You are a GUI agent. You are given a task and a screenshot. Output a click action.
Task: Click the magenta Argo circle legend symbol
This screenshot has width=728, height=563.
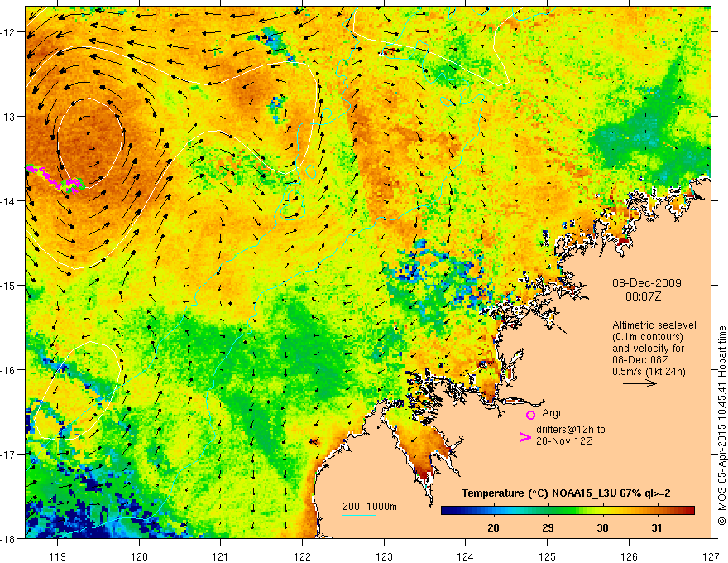point(530,415)
